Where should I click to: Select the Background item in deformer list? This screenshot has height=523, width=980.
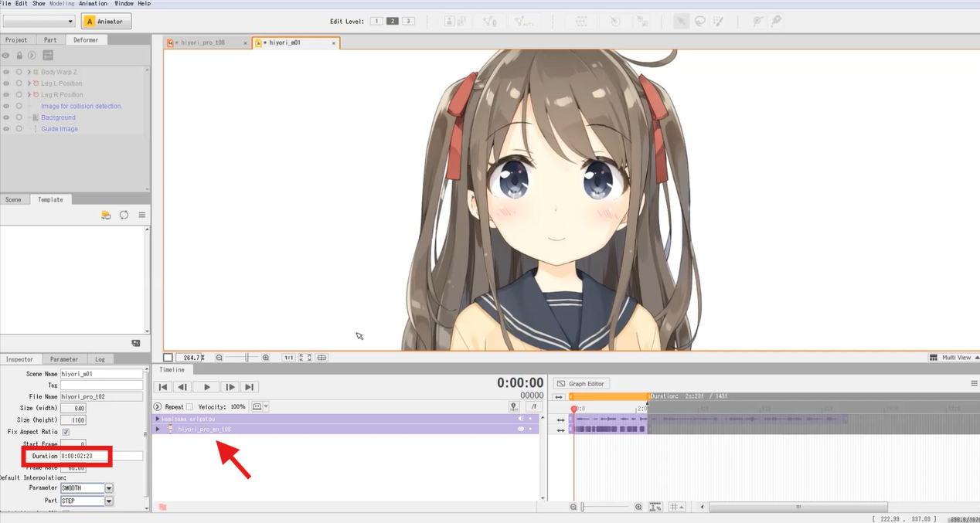pos(58,117)
